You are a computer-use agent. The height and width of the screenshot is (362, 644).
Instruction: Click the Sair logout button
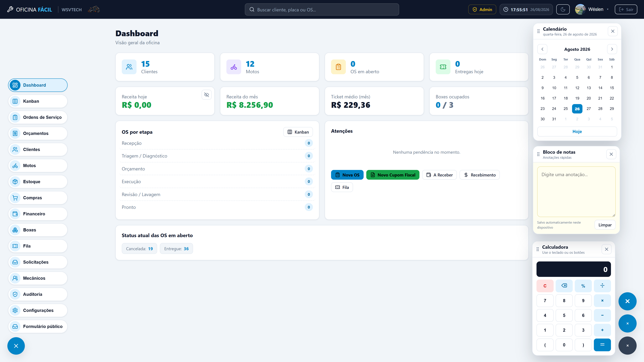[x=626, y=10]
